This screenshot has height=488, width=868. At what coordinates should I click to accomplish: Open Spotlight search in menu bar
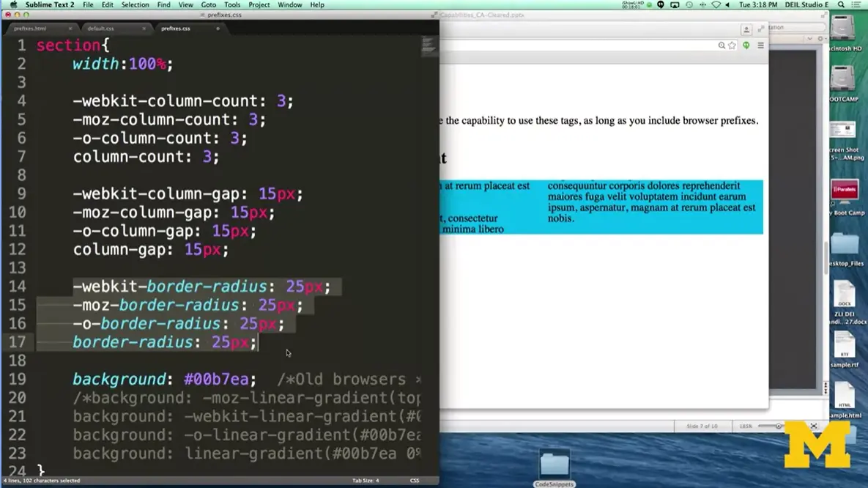pyautogui.click(x=842, y=5)
